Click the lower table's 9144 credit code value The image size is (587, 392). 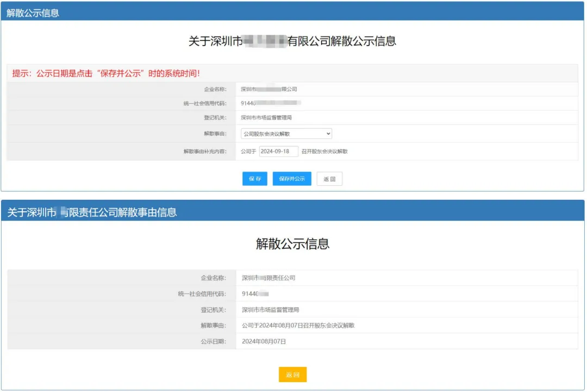[255, 294]
